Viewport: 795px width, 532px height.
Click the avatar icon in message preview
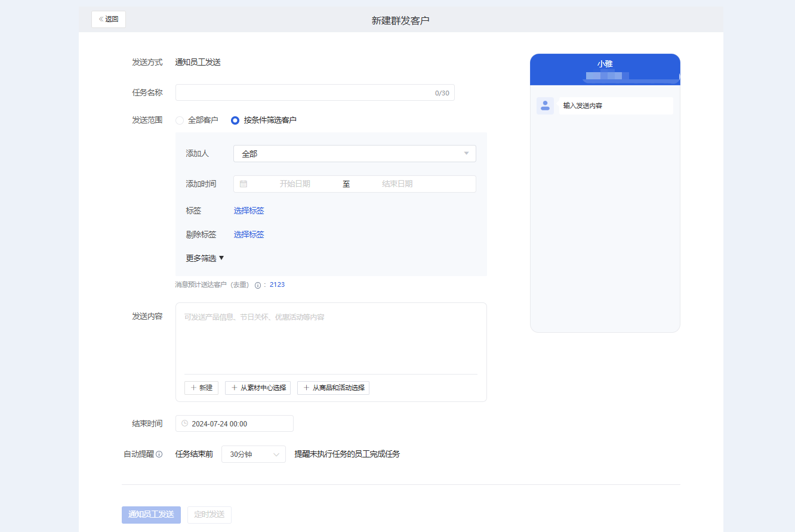545,106
